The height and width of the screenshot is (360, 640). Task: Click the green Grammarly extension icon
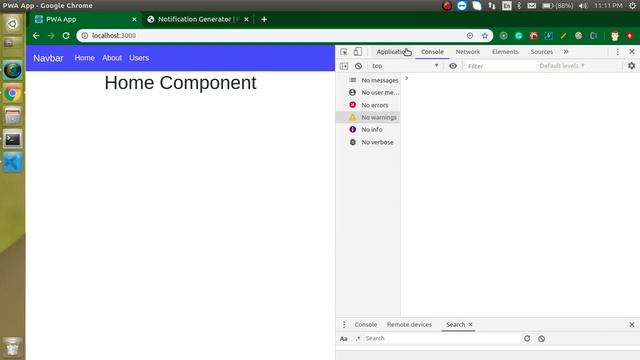pos(518,36)
